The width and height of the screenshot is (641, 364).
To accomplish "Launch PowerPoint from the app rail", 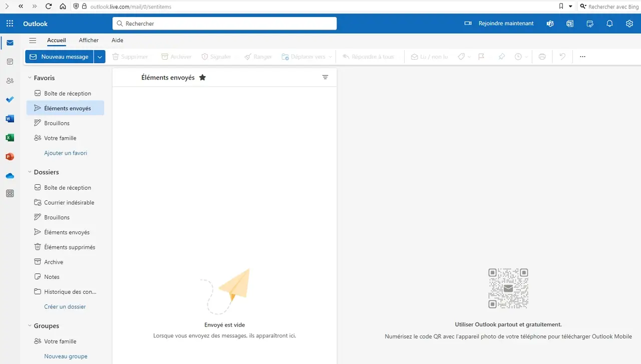I will coord(10,157).
